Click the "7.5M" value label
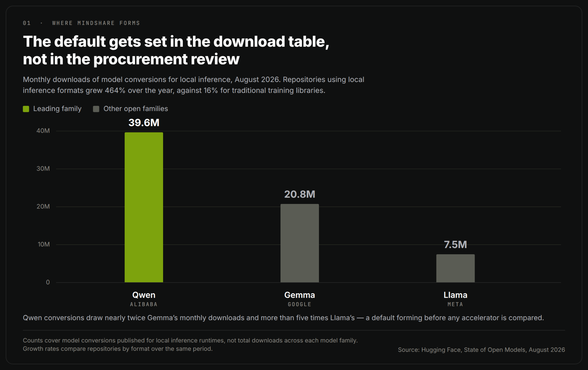Image resolution: width=588 pixels, height=370 pixels. 455,245
